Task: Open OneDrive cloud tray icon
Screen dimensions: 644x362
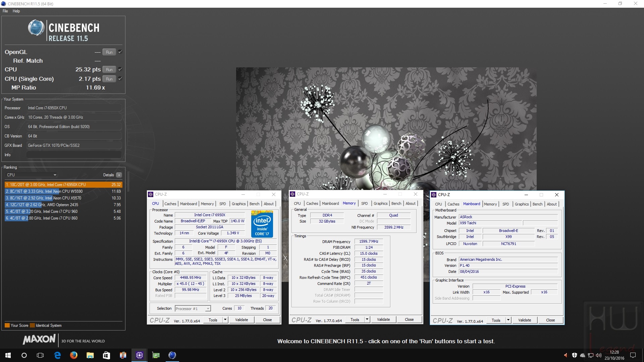Action: (582, 355)
